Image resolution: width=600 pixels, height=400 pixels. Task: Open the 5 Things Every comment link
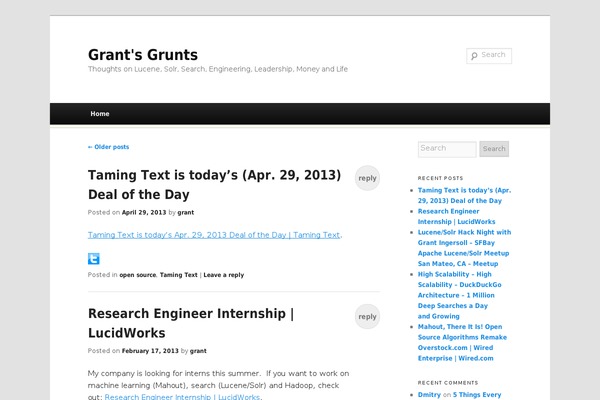pyautogui.click(x=477, y=395)
